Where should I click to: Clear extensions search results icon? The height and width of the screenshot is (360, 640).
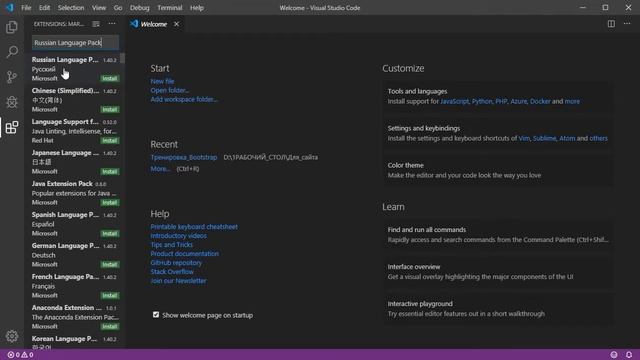coord(96,24)
